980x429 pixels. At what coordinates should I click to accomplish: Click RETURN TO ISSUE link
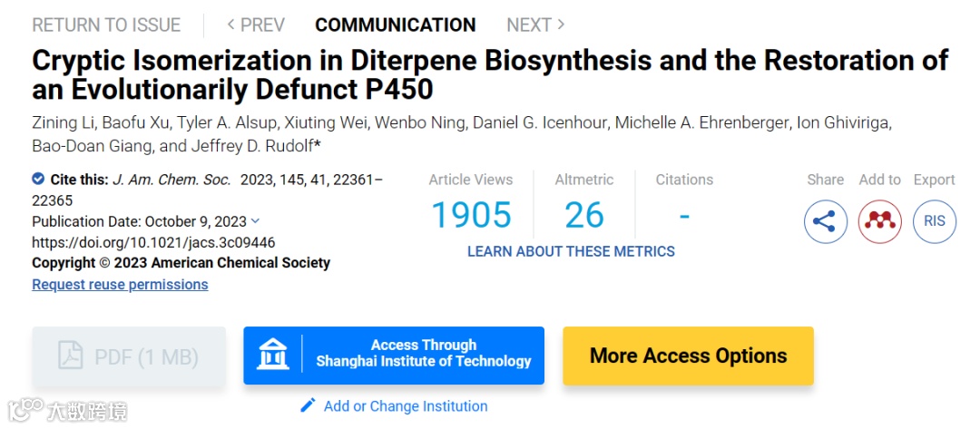[x=106, y=24]
